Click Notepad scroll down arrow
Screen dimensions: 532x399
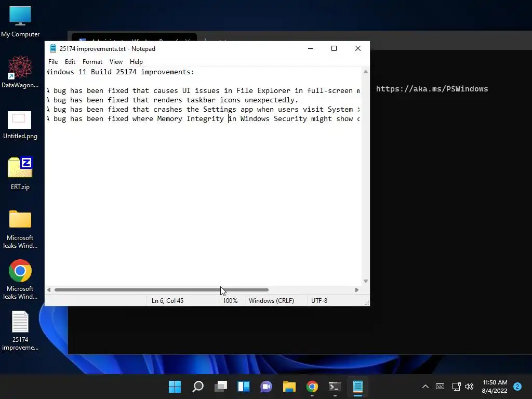click(x=365, y=281)
